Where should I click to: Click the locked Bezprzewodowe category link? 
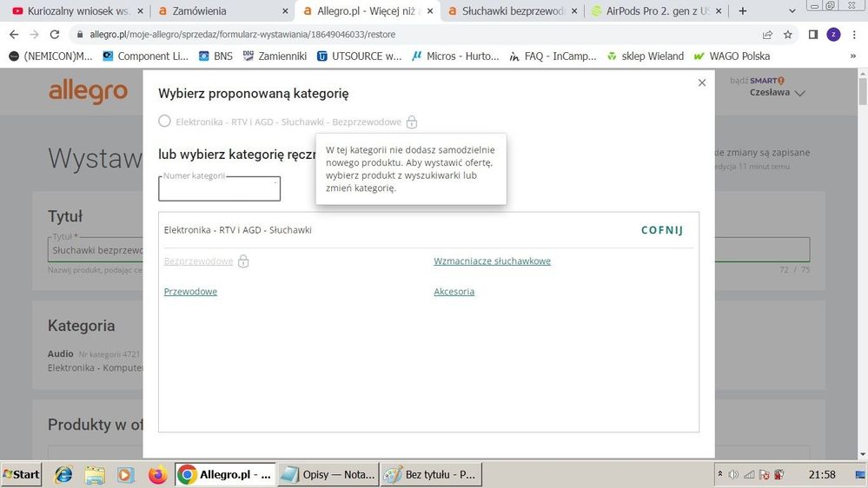[198, 261]
